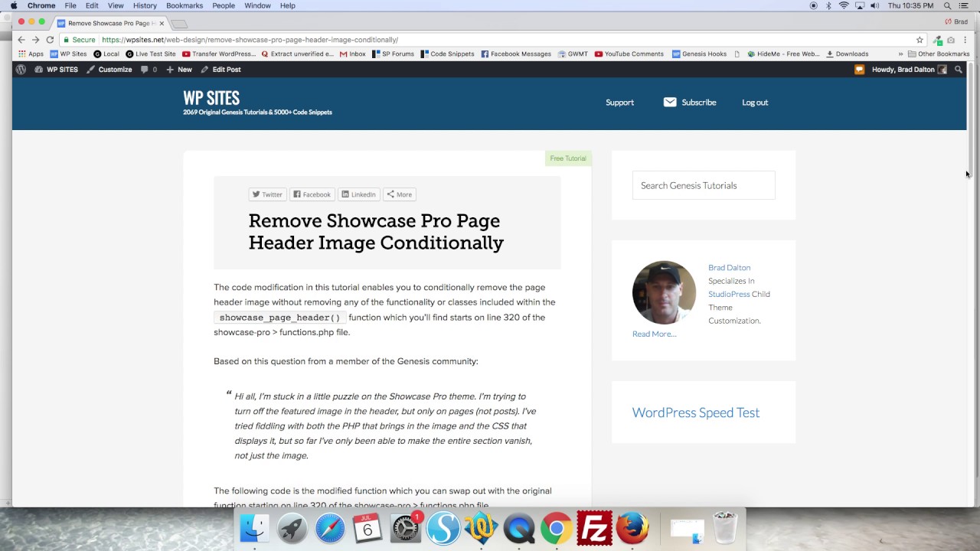Viewport: 980px width, 551px height.
Task: Open the Chrome application menu
Action: (41, 5)
